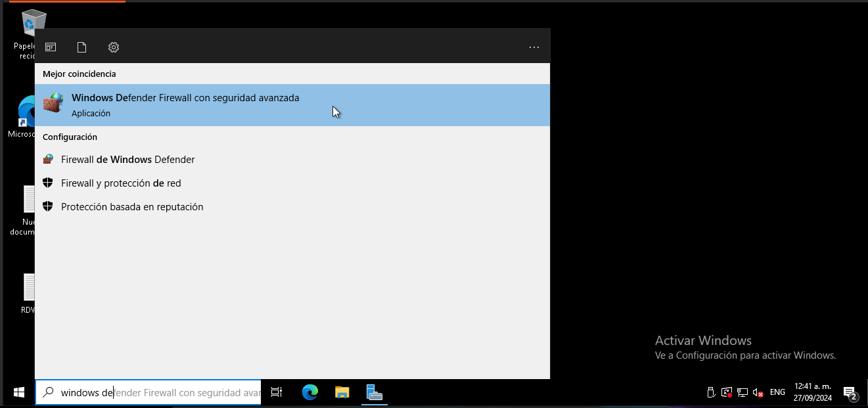Click the firewall brick icon of best match
The height and width of the screenshot is (408, 868).
[53, 103]
